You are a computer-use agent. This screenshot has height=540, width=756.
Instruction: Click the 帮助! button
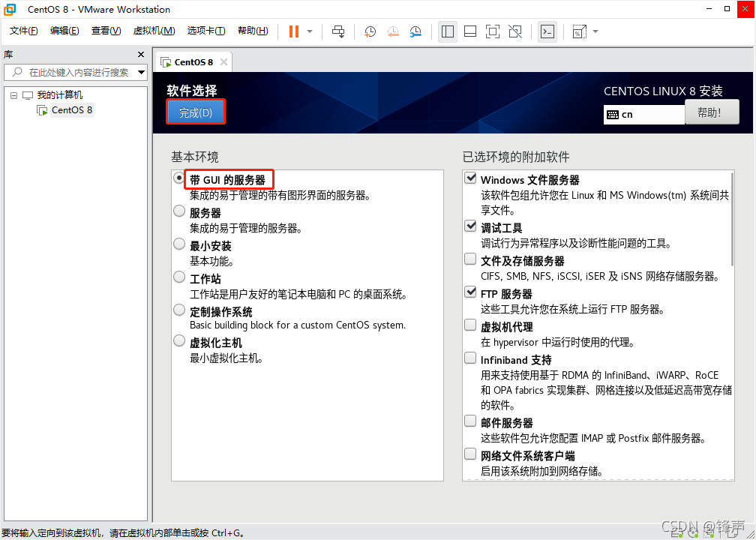(712, 112)
